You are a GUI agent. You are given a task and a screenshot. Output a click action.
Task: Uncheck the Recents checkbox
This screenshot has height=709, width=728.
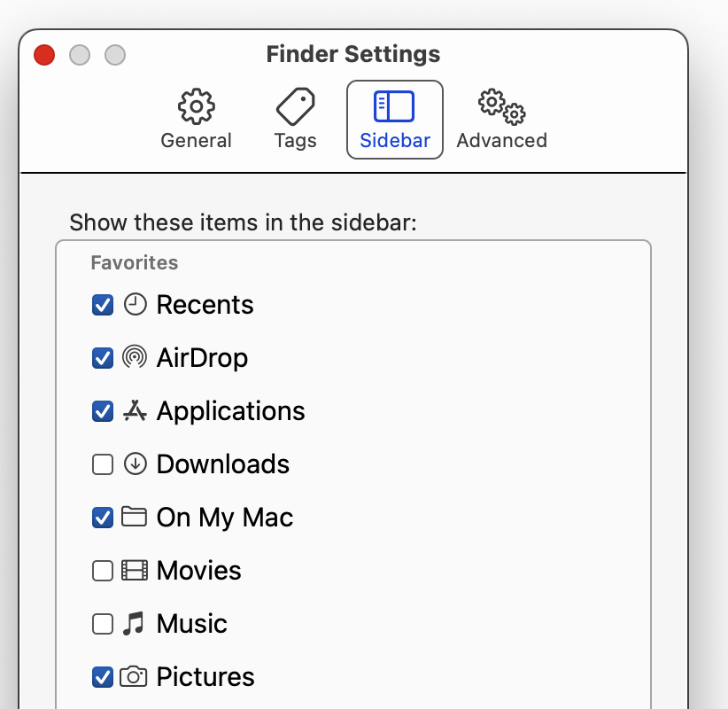tap(103, 305)
